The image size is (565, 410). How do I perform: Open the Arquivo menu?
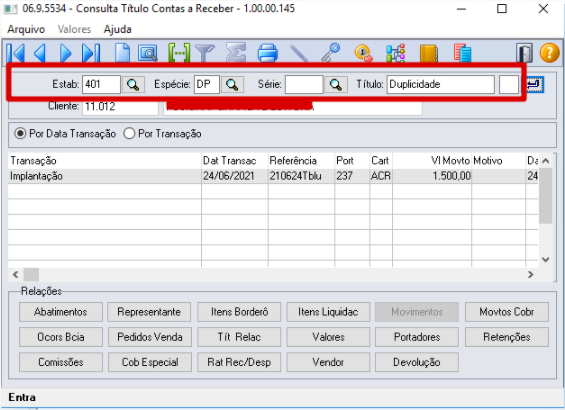tap(26, 29)
